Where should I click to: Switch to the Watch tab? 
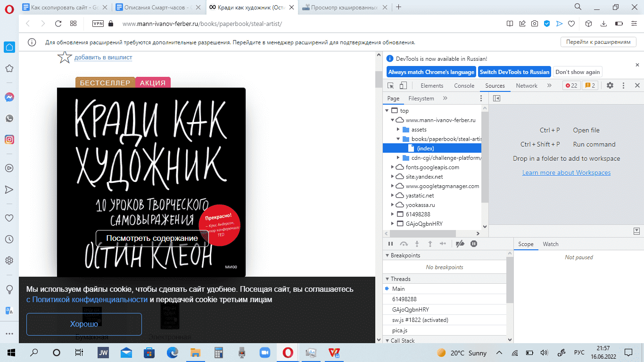[550, 244]
